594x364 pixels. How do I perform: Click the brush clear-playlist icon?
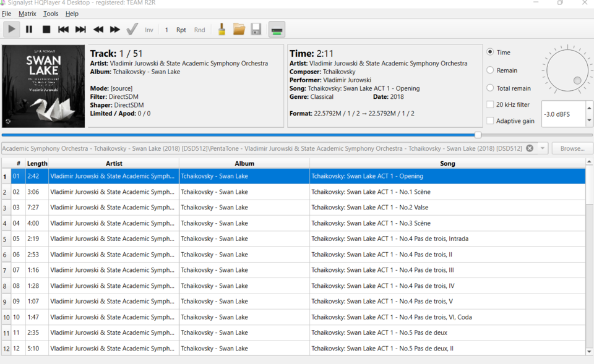coord(222,30)
